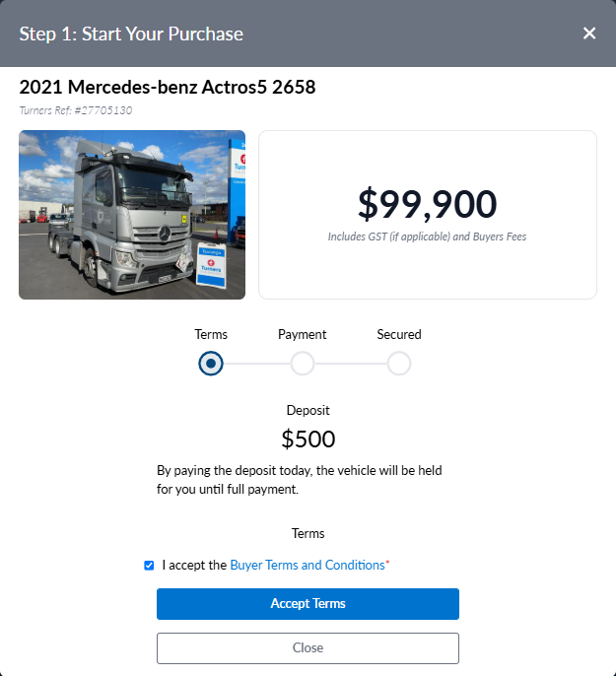Screen dimensions: 616x676
Task: Click the Secured step label
Action: coord(399,335)
